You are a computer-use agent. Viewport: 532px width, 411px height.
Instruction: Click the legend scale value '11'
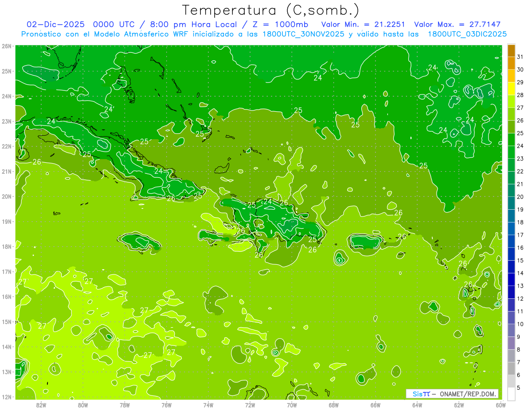pos(520,311)
